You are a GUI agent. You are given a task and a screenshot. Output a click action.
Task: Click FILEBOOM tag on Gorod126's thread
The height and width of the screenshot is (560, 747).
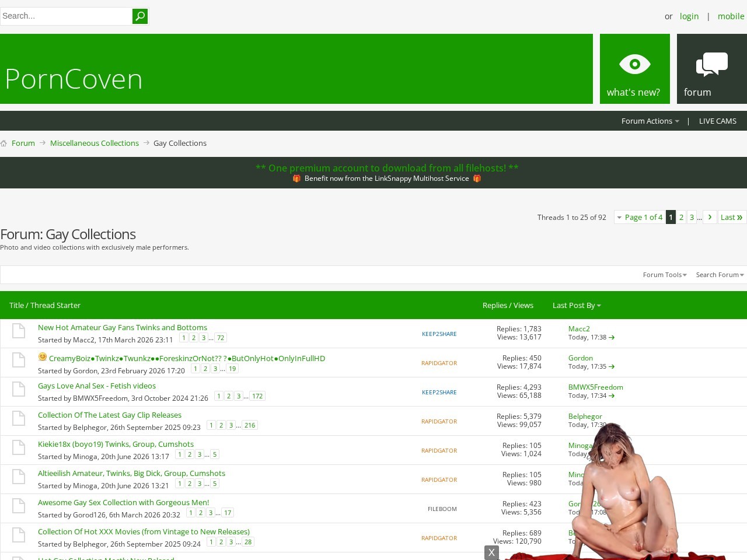[442, 509]
